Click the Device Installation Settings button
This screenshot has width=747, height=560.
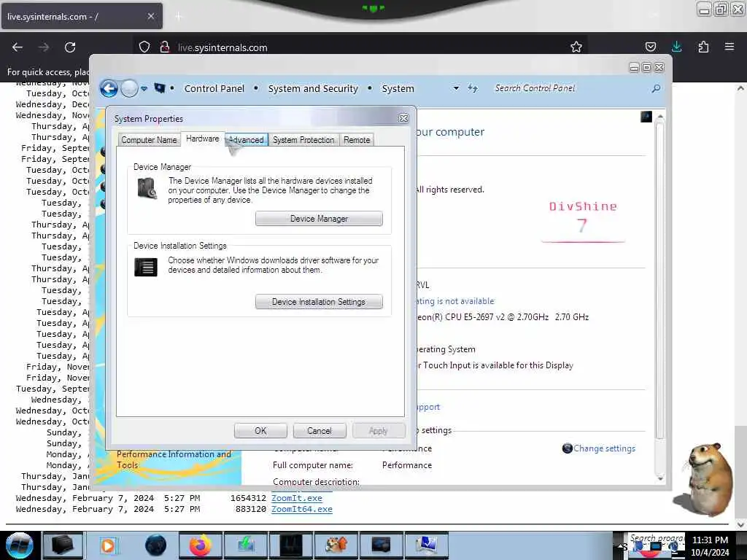(x=319, y=302)
